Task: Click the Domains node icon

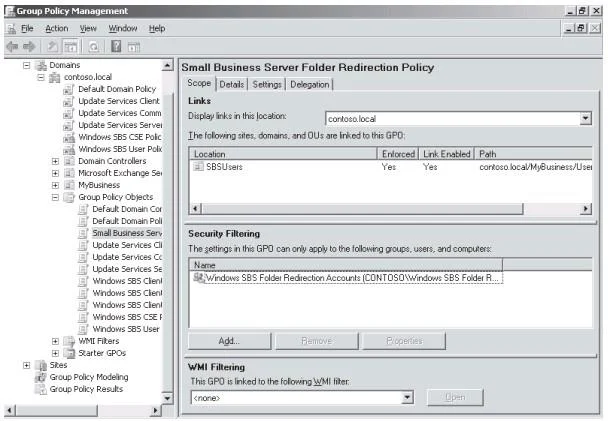Action: [x=41, y=65]
